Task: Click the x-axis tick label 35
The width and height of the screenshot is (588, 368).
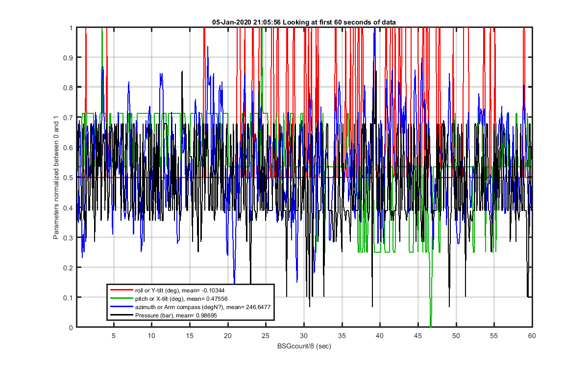Action: coord(342,336)
